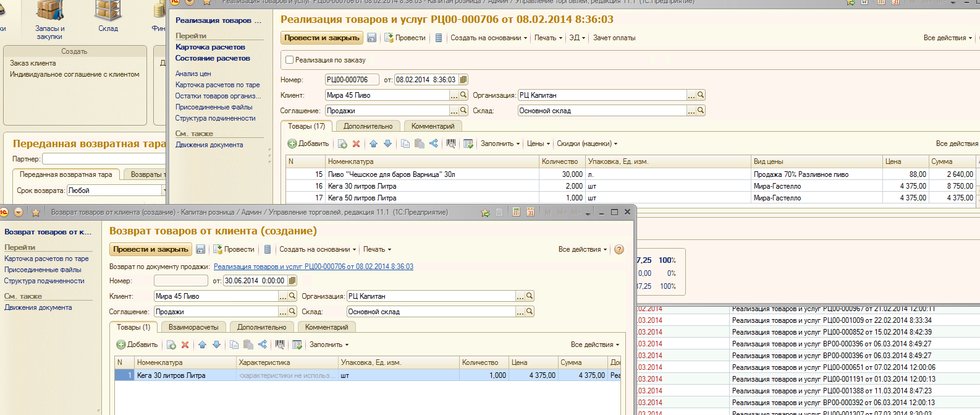
Task: Add row by copying in Реализация table
Action: click(x=342, y=143)
